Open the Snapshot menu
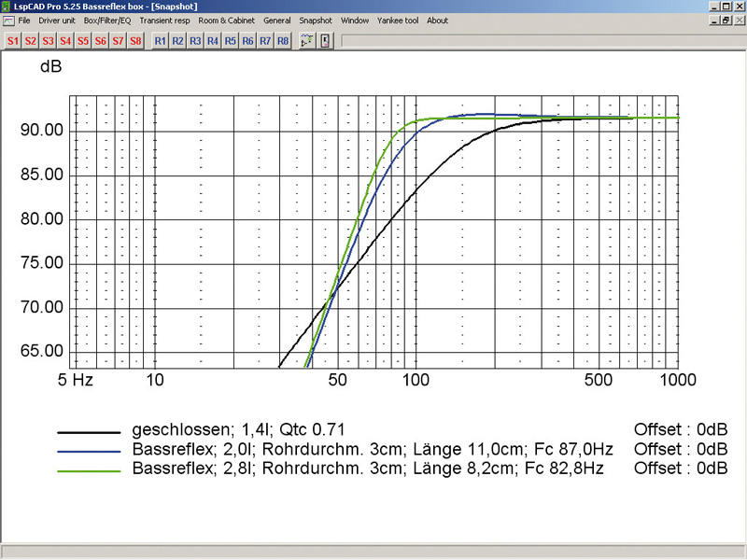The height and width of the screenshot is (560, 747). 316,21
